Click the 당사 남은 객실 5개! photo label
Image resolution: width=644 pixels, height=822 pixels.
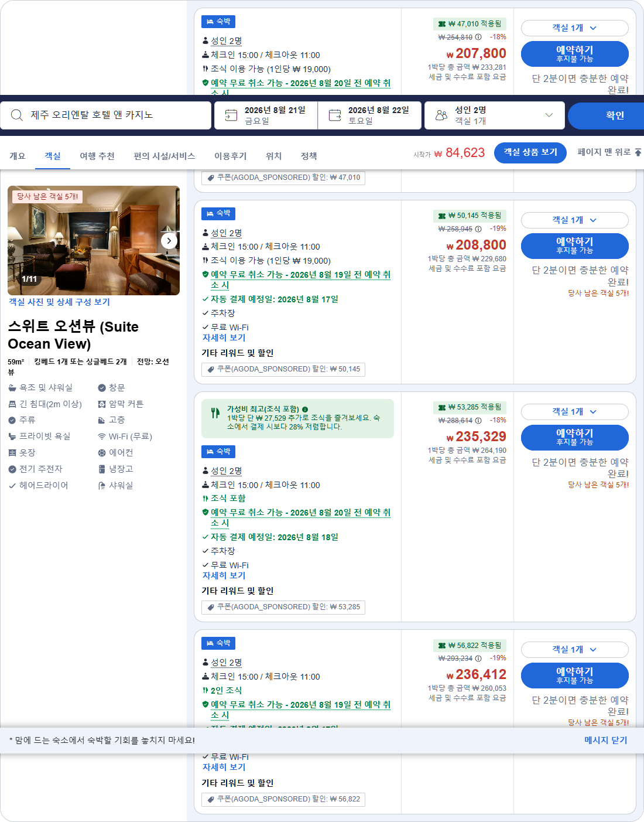(47, 197)
